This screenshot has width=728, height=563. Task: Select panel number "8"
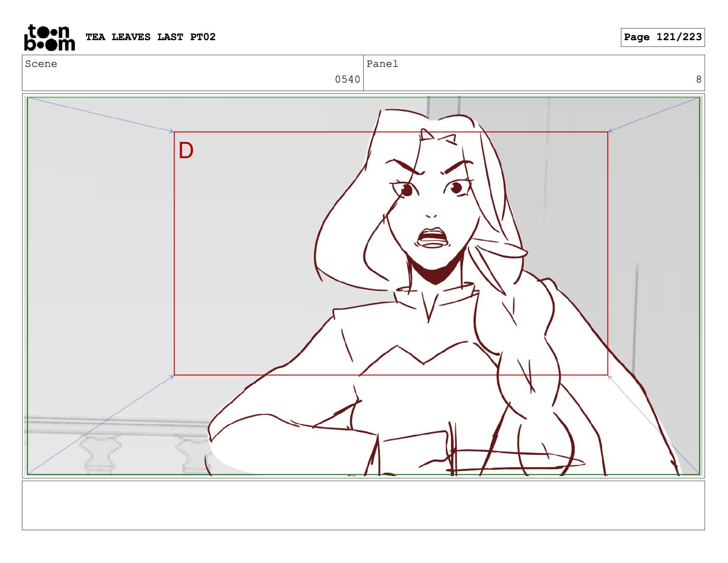pos(698,80)
